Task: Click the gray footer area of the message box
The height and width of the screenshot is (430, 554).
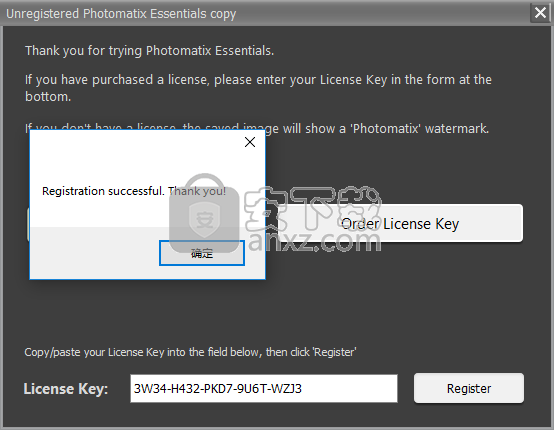Action: [92, 253]
